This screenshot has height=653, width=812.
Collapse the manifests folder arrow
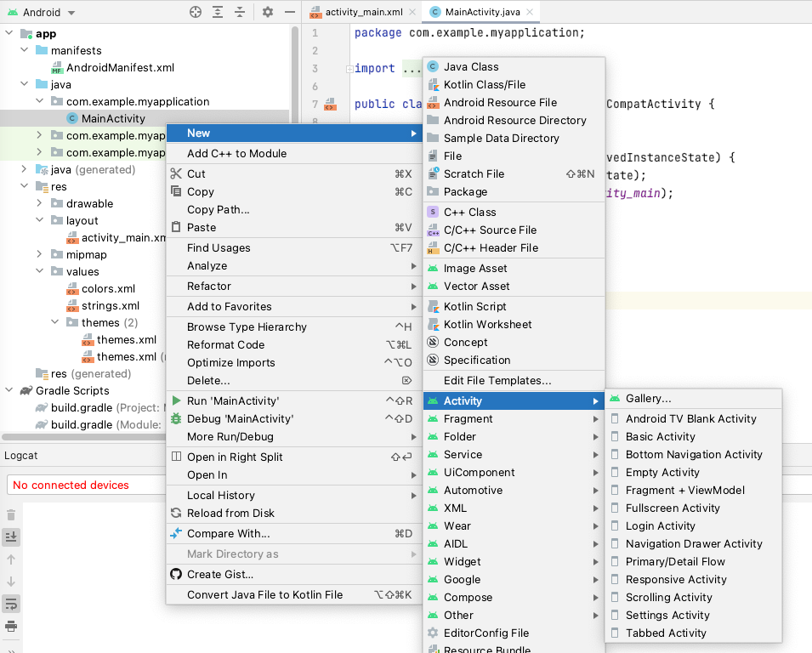pyautogui.click(x=24, y=51)
